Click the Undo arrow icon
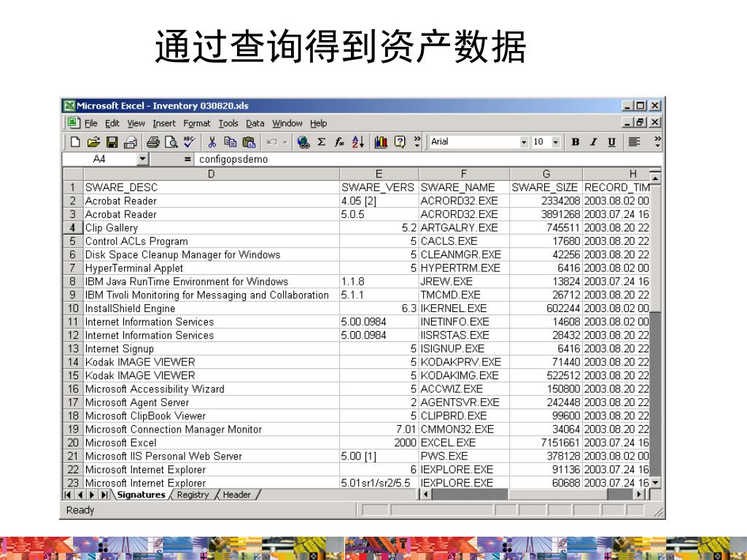747x560 pixels. pyautogui.click(x=272, y=142)
